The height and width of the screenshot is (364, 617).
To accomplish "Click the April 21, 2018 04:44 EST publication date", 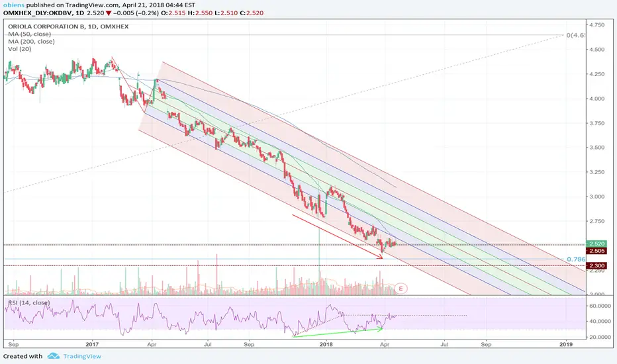I will click(x=159, y=5).
